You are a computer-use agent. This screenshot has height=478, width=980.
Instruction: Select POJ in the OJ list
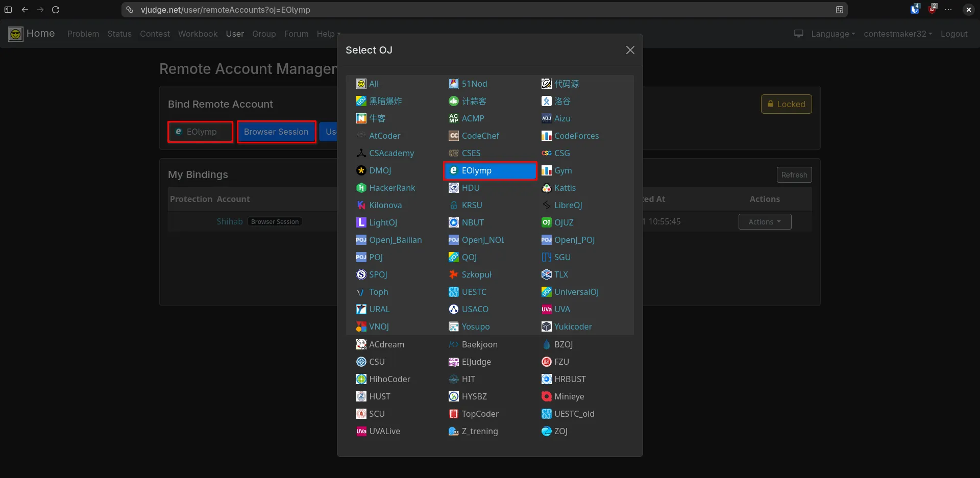[x=376, y=257]
